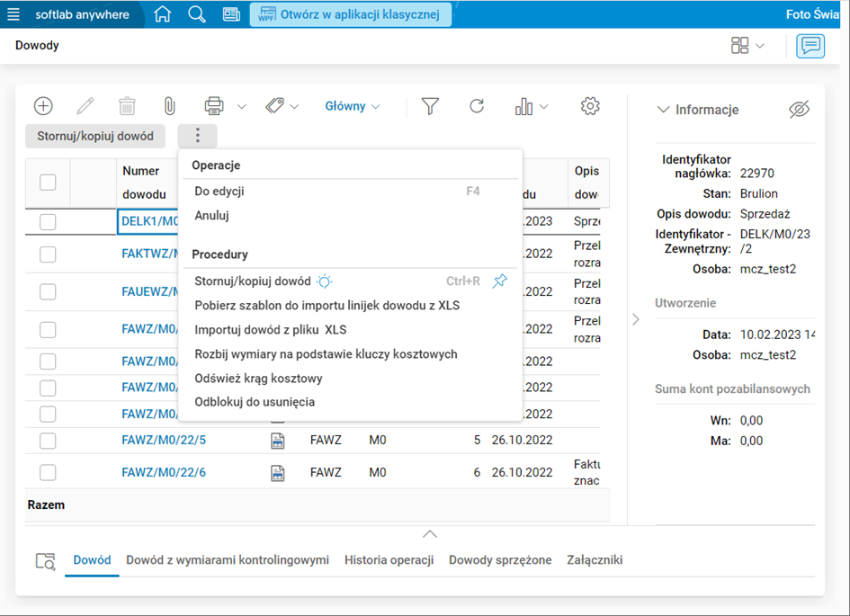The image size is (850, 616).
Task: Expand the tag icon dropdown arrow
Action: (294, 107)
